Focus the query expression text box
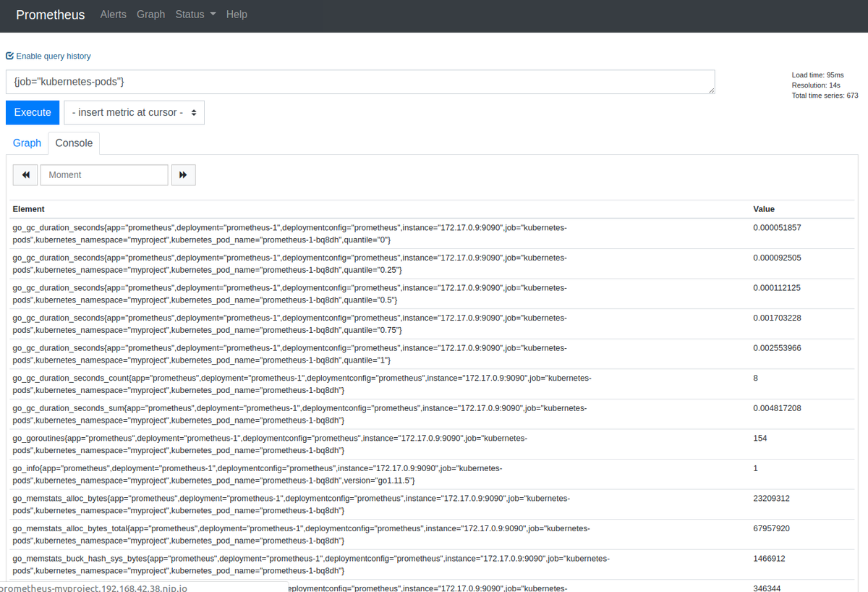The height and width of the screenshot is (592, 868). tap(360, 82)
